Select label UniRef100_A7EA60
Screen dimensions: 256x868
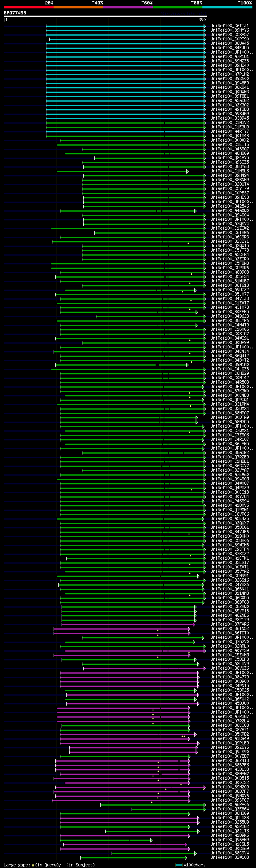click(230, 475)
